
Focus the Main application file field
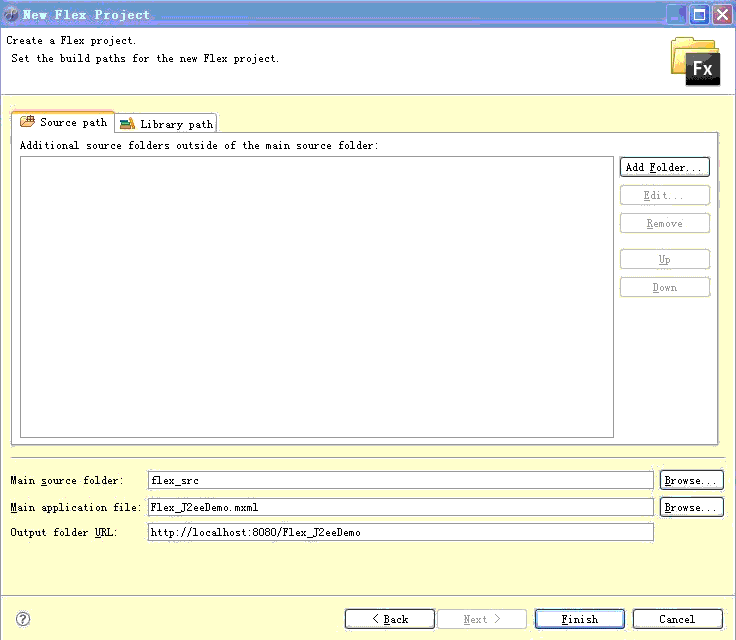tap(400, 507)
